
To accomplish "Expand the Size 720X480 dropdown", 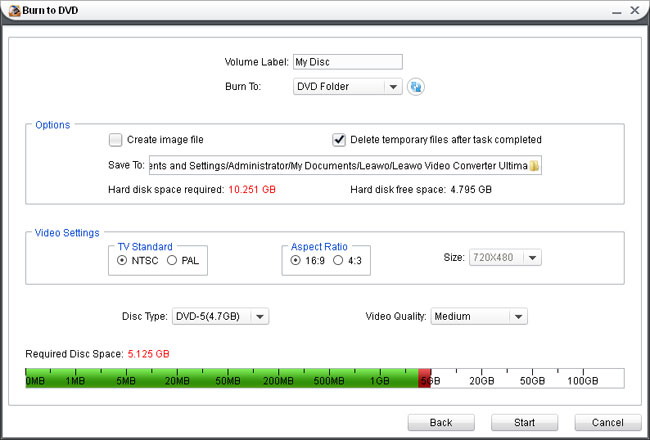I will click(505, 258).
